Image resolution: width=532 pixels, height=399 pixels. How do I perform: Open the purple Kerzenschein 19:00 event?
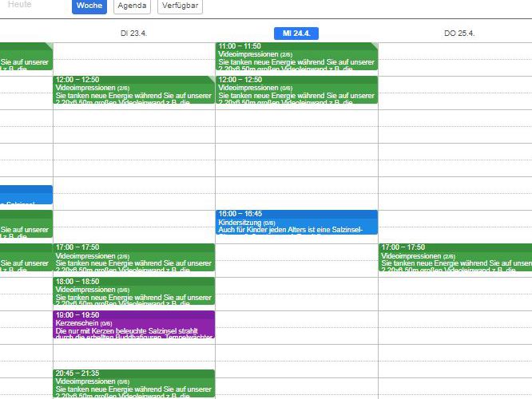pyautogui.click(x=133, y=325)
